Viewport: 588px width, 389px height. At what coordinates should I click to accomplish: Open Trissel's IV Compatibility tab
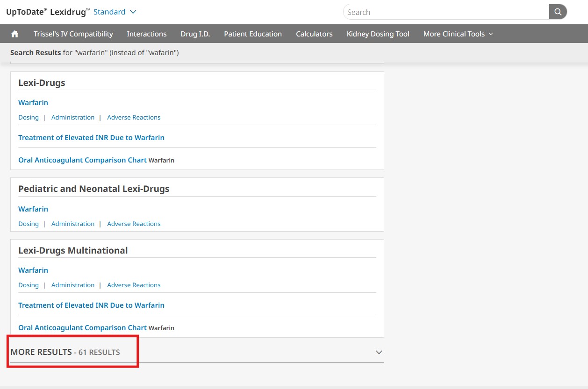pos(73,34)
